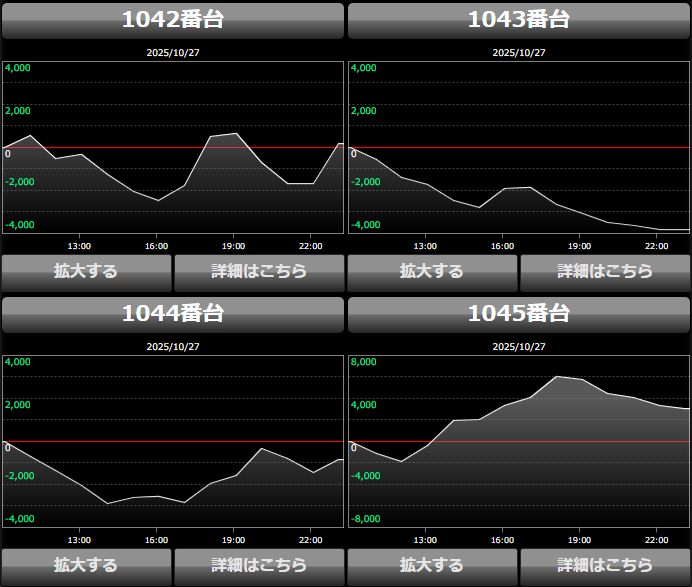Open 詳細はこちら for machine 1043番台
692x587 pixels.
coord(605,271)
